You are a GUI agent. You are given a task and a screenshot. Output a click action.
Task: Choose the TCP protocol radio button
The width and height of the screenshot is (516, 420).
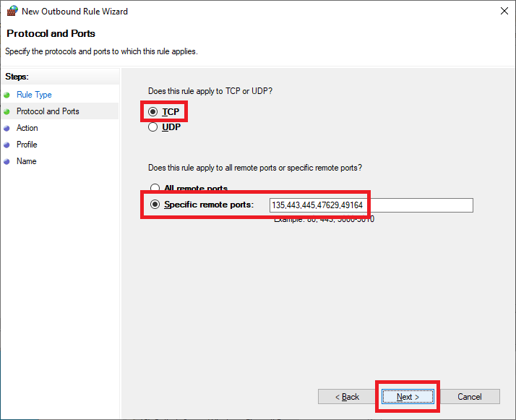point(152,112)
